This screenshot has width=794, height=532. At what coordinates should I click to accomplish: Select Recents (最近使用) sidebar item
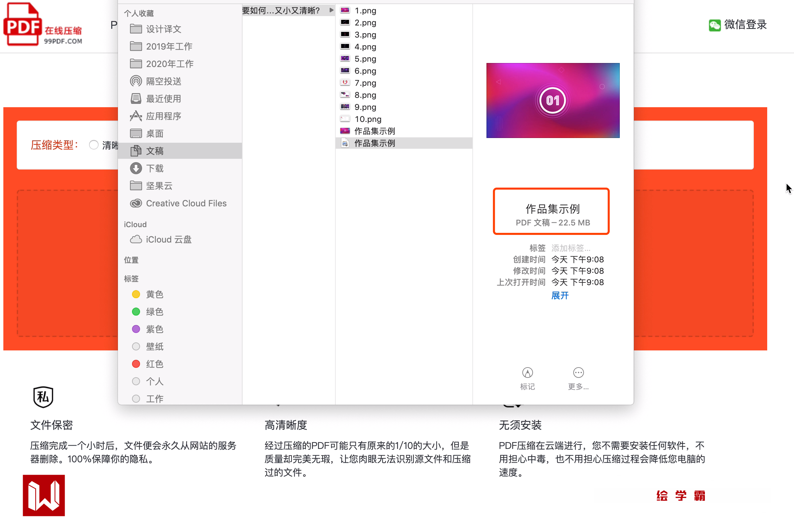163,99
